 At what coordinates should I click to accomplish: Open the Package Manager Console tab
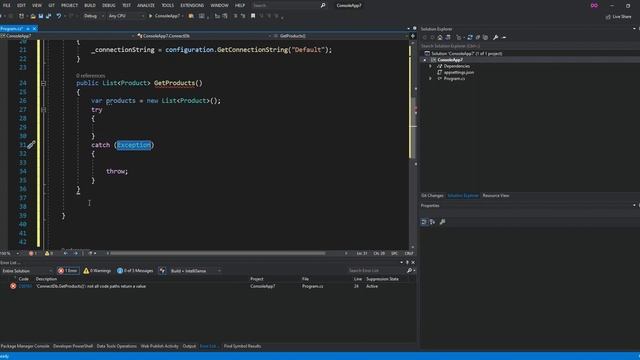coord(25,346)
